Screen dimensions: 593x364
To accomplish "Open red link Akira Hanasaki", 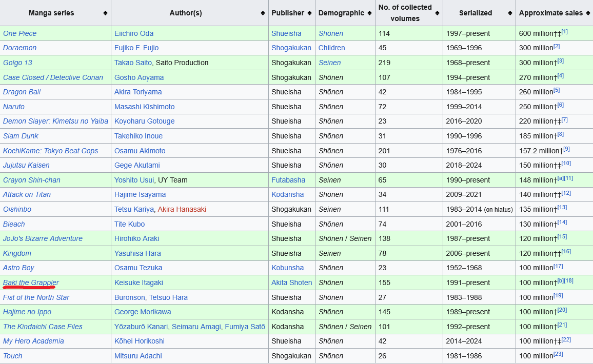I will [x=182, y=209].
